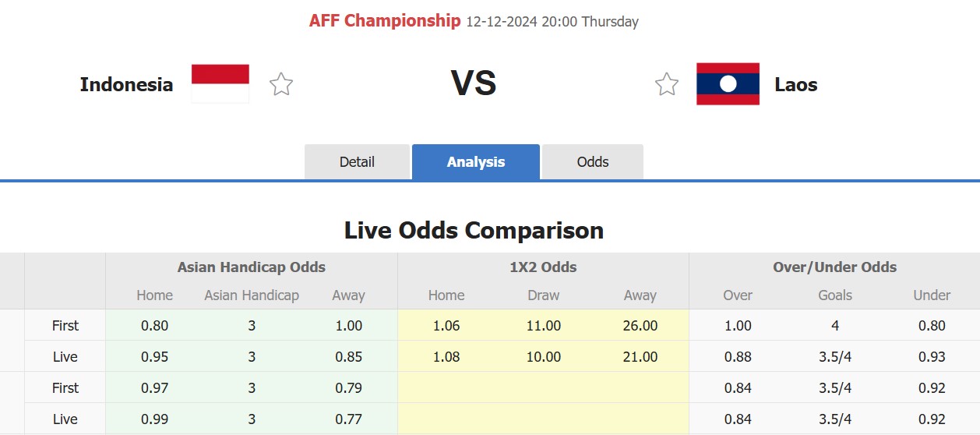The image size is (980, 435).
Task: Favorite Laos using its star icon
Action: [667, 84]
